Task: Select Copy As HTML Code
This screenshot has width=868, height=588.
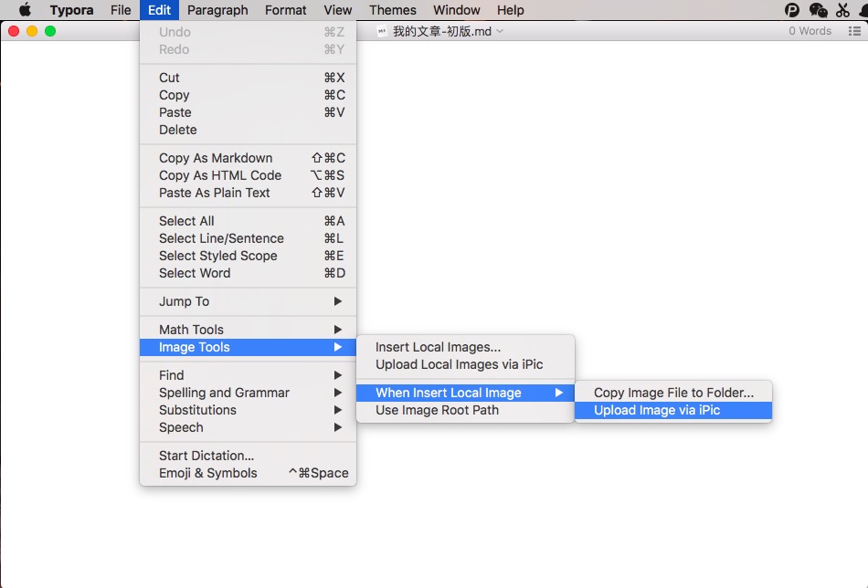Action: 248,175
